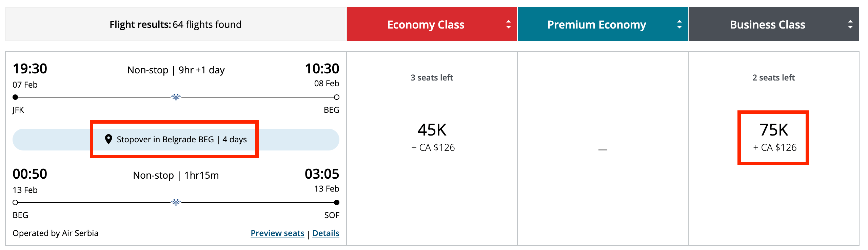Click Air Serbia logo on BEG–SOF flight line
This screenshot has width=868, height=250.
tap(176, 202)
